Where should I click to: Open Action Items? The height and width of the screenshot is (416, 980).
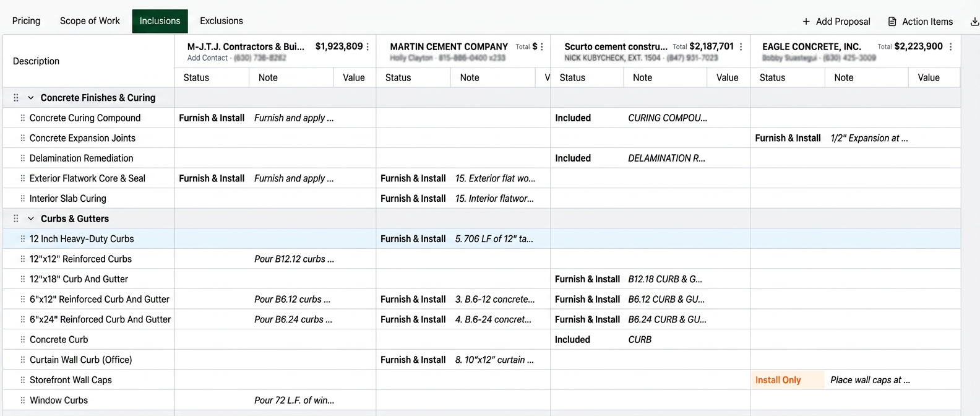click(x=921, y=22)
